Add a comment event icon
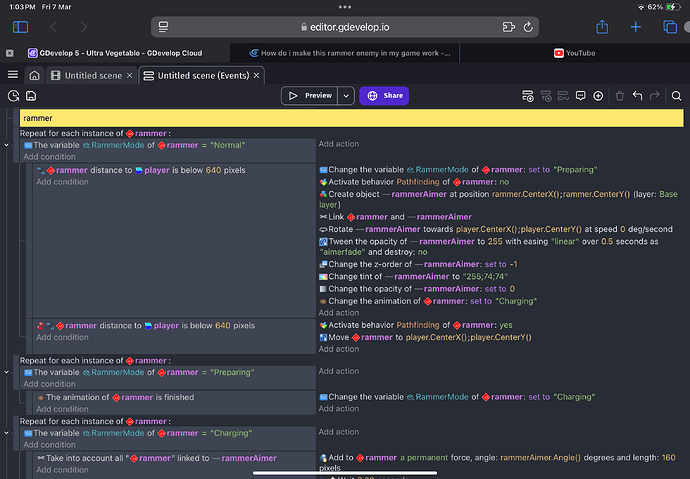690x479 pixels. tap(580, 95)
